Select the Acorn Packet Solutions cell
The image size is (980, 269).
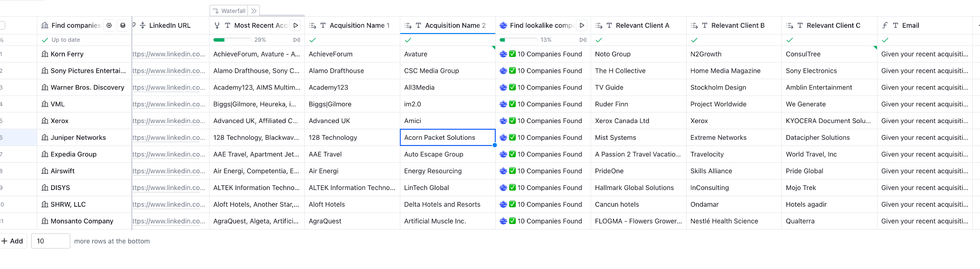point(447,137)
